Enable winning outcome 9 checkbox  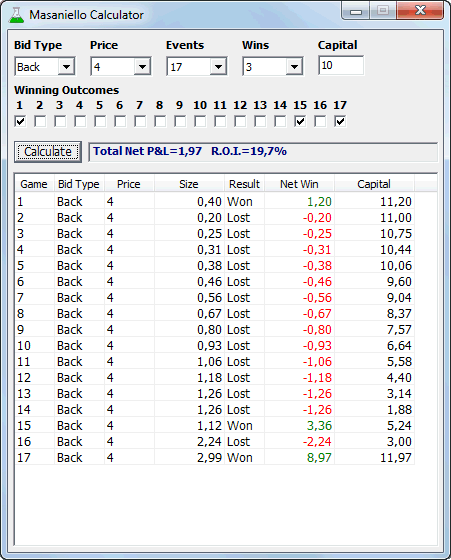click(180, 121)
